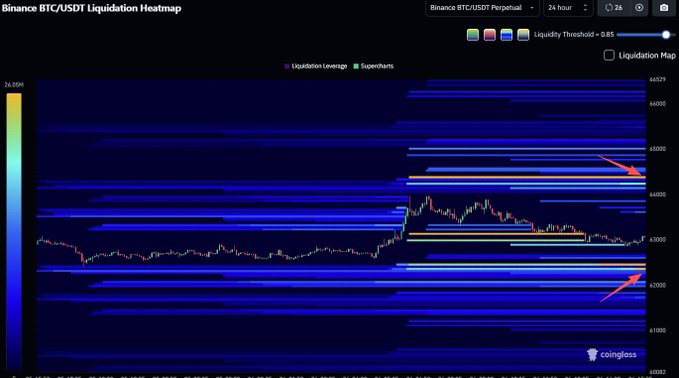Image resolution: width=679 pixels, height=378 pixels.
Task: Select the blue-banded heatmap color scheme swatch
Action: pyautogui.click(x=506, y=35)
